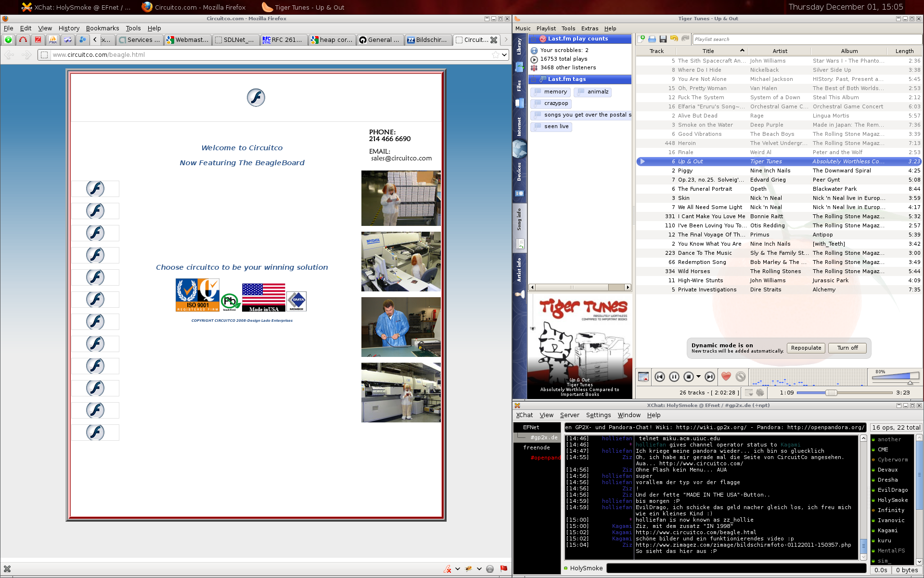Switch to the RFC 261 tab

[283, 40]
